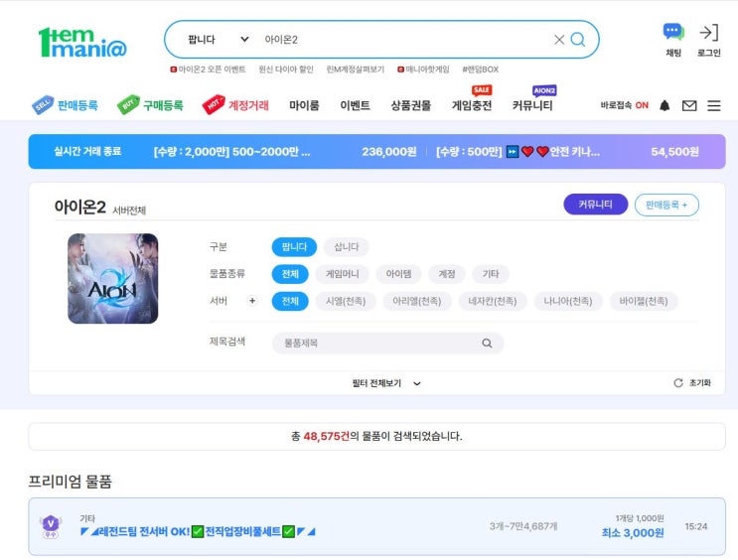Select the 계정 item type
Screen dimensions: 738x560
pyautogui.click(x=447, y=274)
